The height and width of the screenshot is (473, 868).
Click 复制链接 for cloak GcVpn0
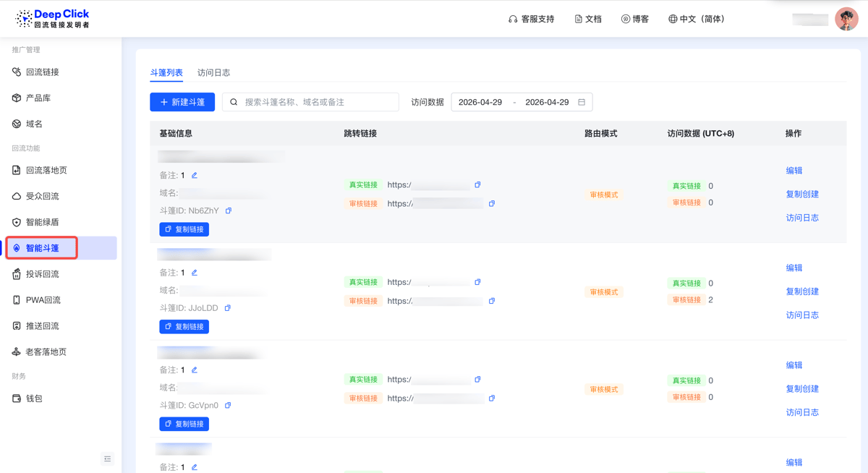click(184, 424)
